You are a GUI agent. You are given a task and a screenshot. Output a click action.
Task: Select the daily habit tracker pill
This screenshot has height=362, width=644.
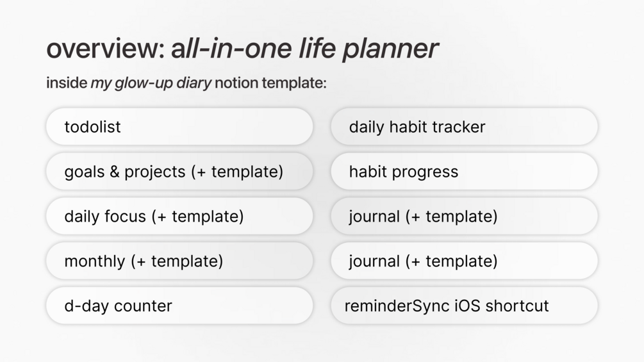point(464,127)
